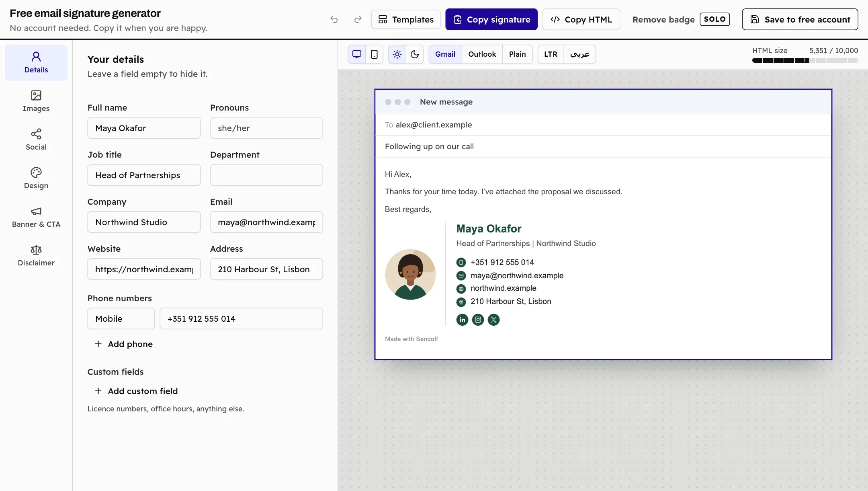Click Instagram icon in signature preview
This screenshot has height=491, width=868.
[478, 320]
